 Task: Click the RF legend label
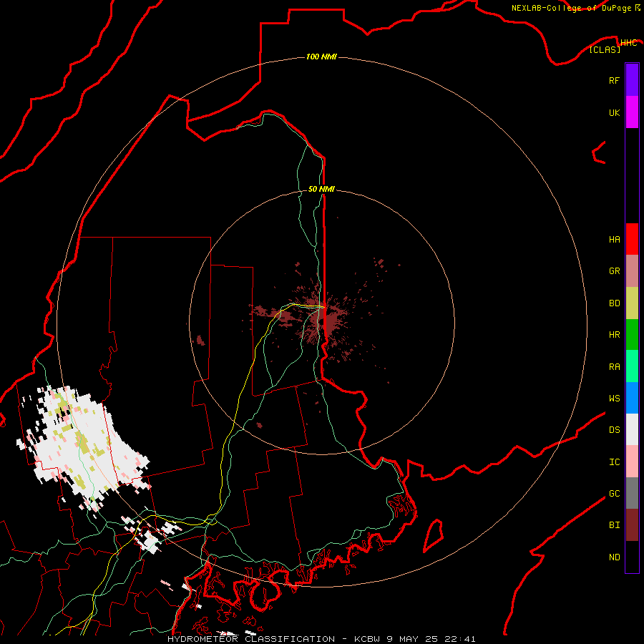coord(614,80)
